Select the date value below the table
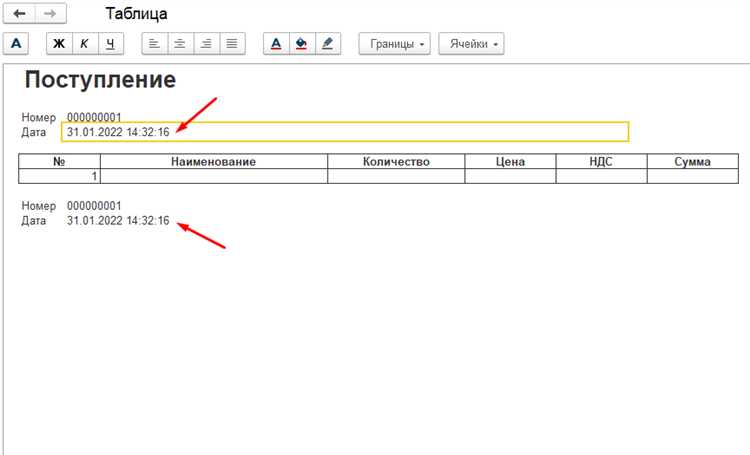The width and height of the screenshot is (750, 455). point(118,221)
